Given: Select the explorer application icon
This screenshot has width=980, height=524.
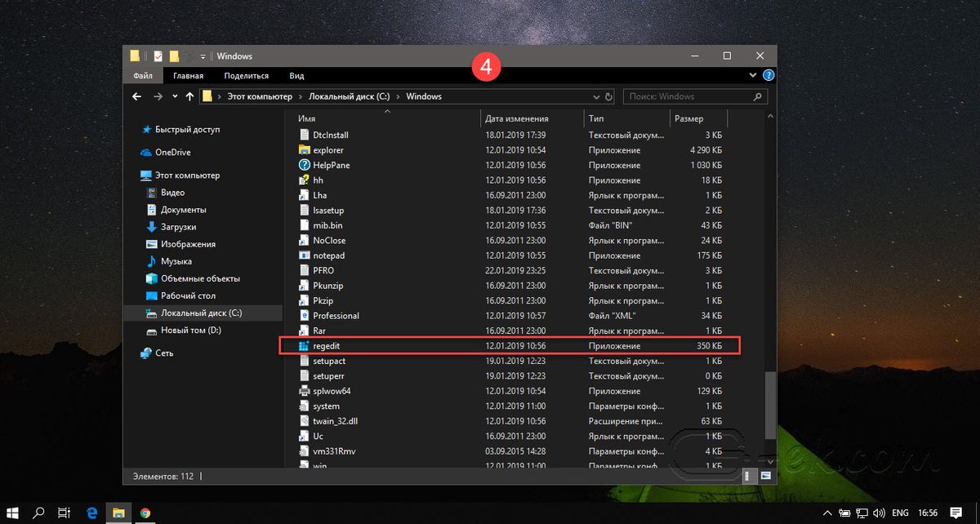Looking at the screenshot, I should coord(305,150).
